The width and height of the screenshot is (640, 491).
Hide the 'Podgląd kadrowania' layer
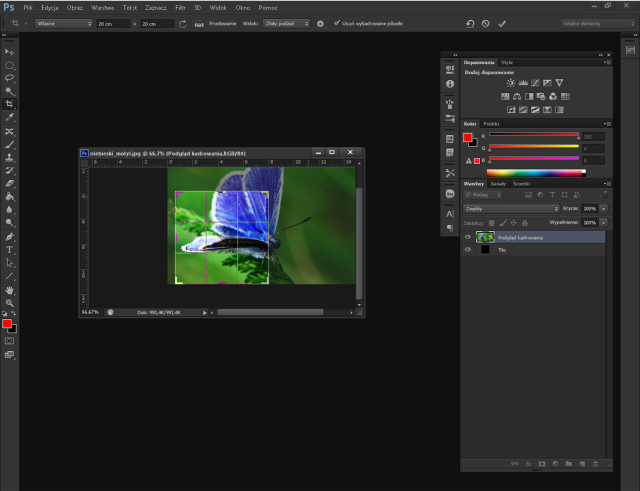pyautogui.click(x=468, y=237)
